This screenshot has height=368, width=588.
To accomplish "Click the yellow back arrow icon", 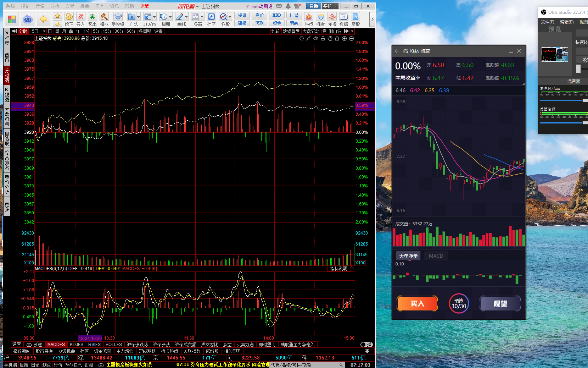I will point(43,19).
